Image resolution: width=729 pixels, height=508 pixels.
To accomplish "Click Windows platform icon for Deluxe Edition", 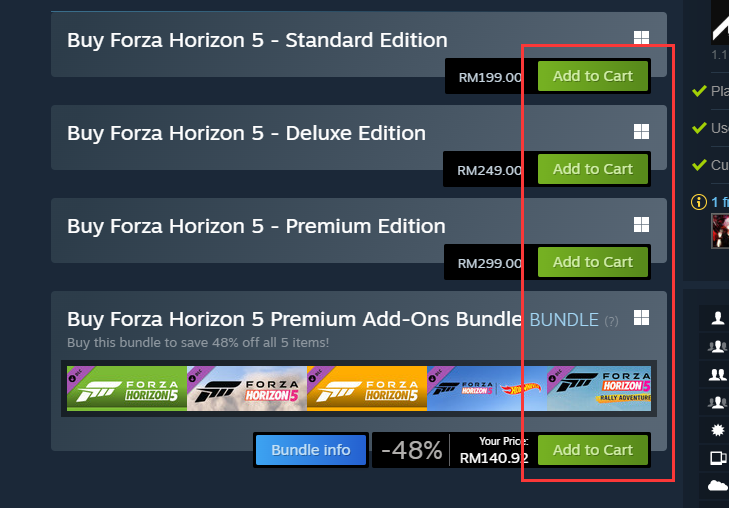I will pos(641,132).
